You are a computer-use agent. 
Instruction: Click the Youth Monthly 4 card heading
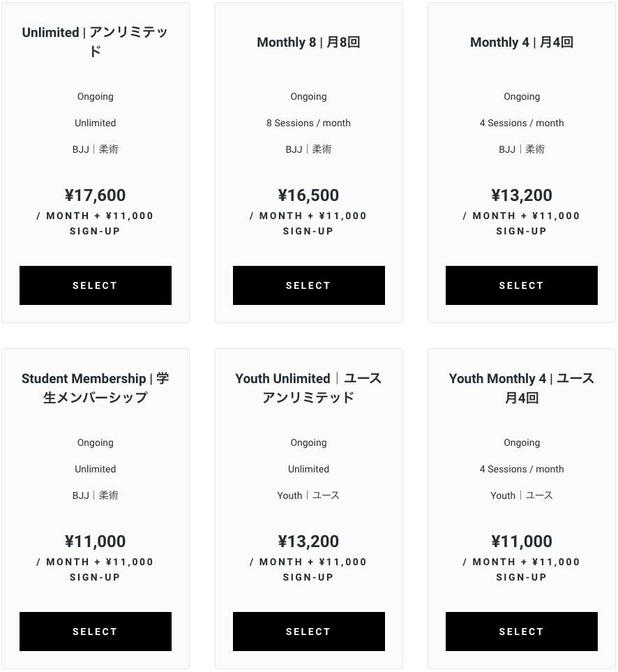click(522, 388)
